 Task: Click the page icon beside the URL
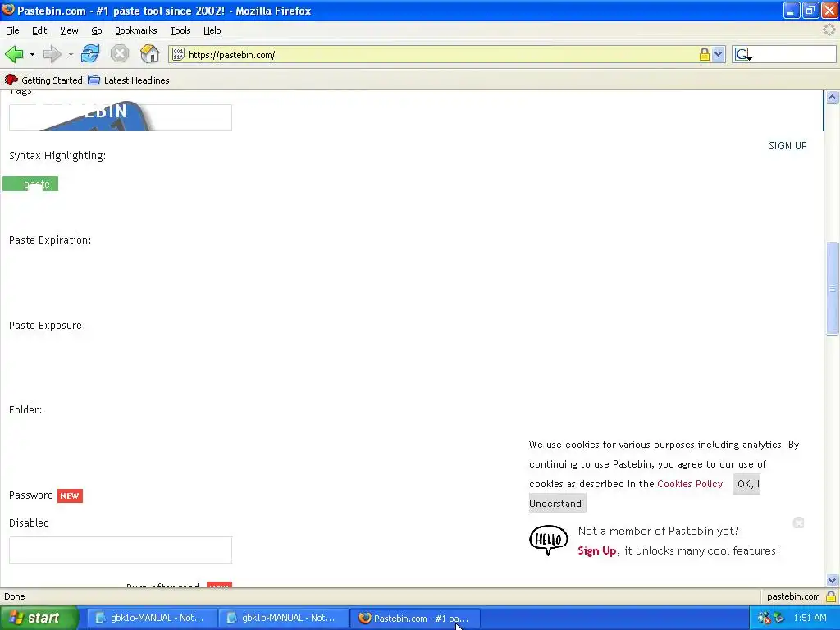click(178, 54)
